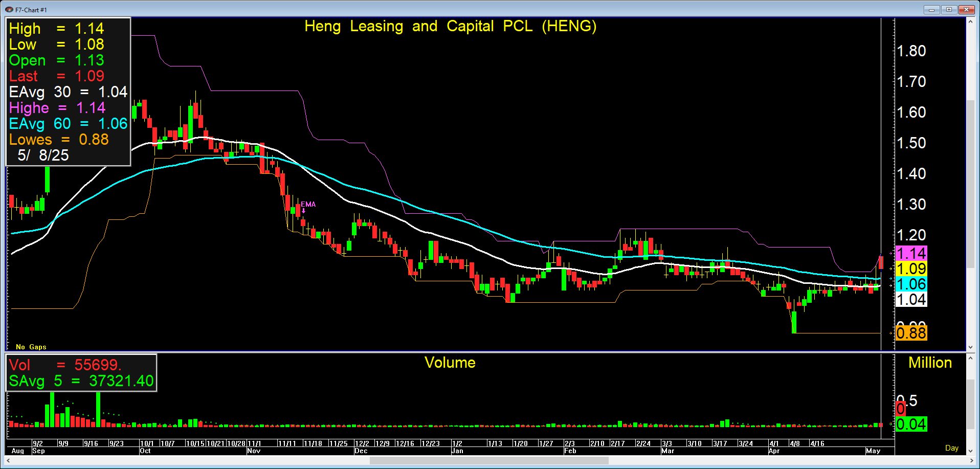Click the volume panel vertical scrollbar thumb

click(x=970, y=404)
